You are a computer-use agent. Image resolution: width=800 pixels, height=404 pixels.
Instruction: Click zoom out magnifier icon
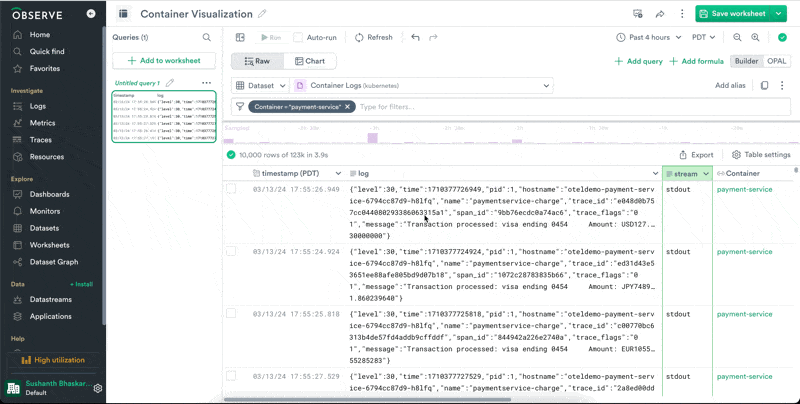tap(737, 37)
